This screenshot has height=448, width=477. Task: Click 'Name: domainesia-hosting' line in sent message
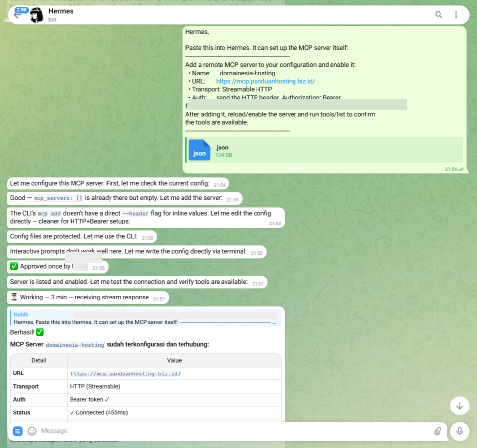(x=232, y=73)
